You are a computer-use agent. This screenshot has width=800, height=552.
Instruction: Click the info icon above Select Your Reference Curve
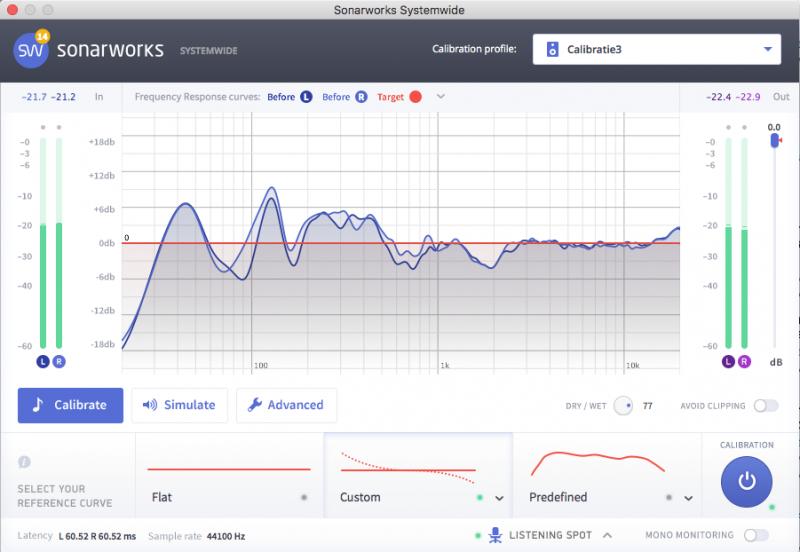[24, 462]
